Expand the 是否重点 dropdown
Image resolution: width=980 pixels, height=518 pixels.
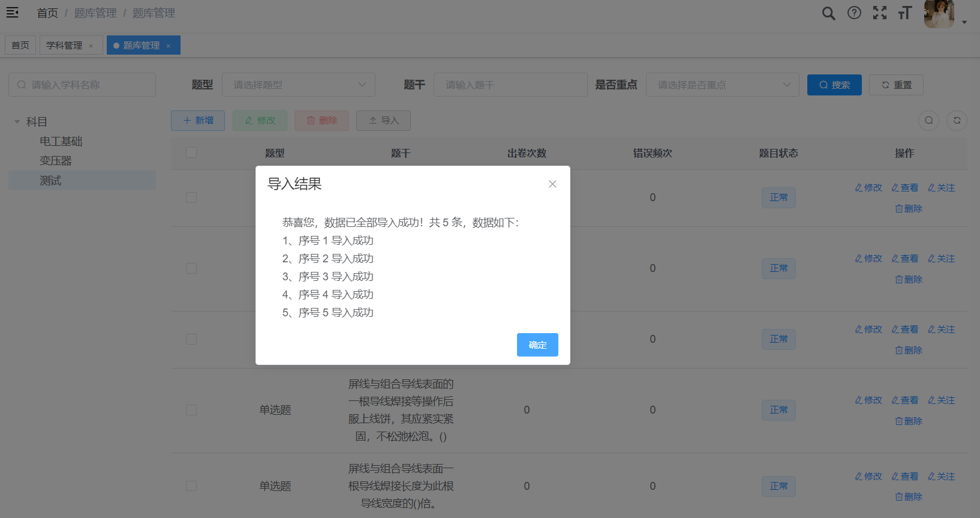click(722, 85)
